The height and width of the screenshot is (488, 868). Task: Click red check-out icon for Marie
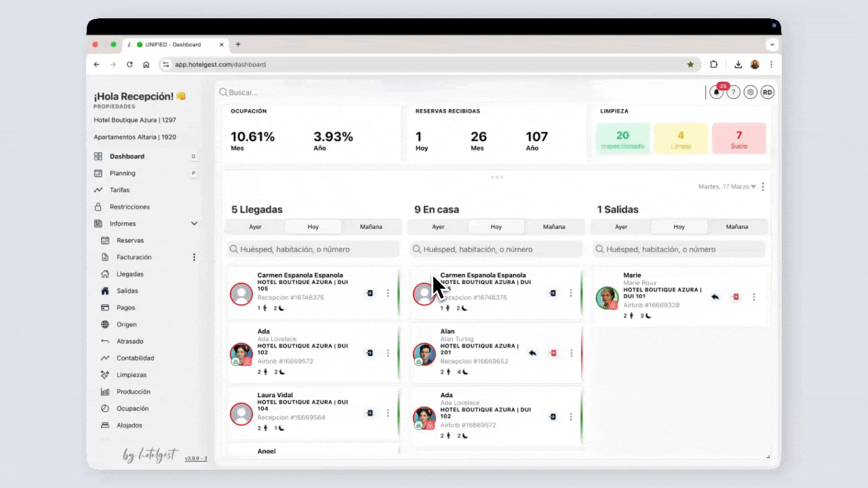point(736,297)
